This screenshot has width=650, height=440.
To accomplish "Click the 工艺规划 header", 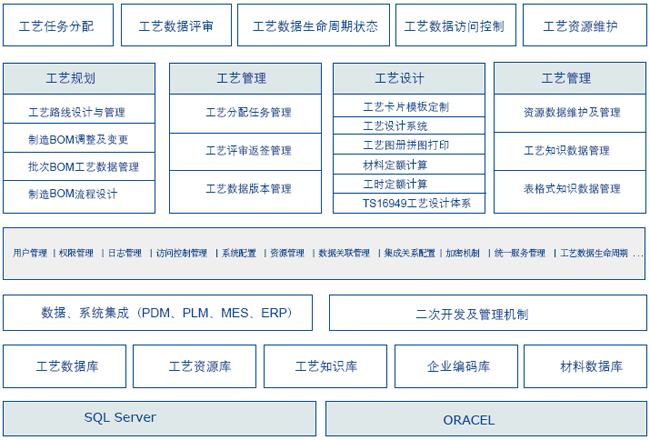I will [79, 78].
